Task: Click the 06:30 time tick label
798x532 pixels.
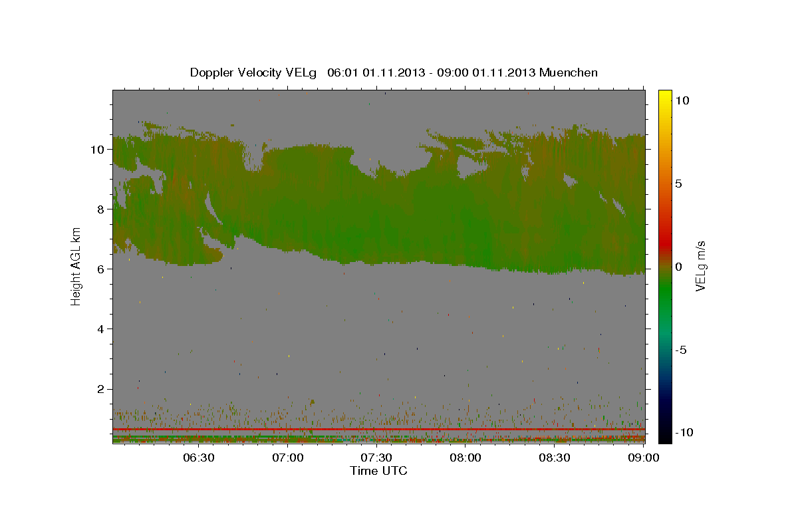Action: (199, 458)
